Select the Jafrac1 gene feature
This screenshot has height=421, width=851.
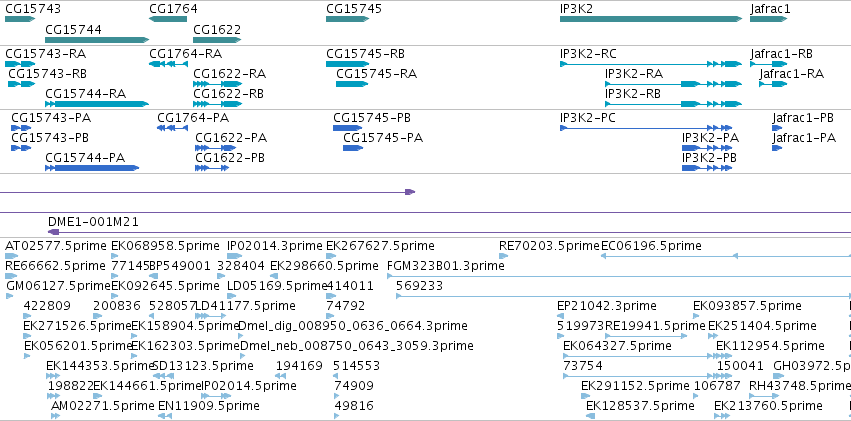click(769, 19)
